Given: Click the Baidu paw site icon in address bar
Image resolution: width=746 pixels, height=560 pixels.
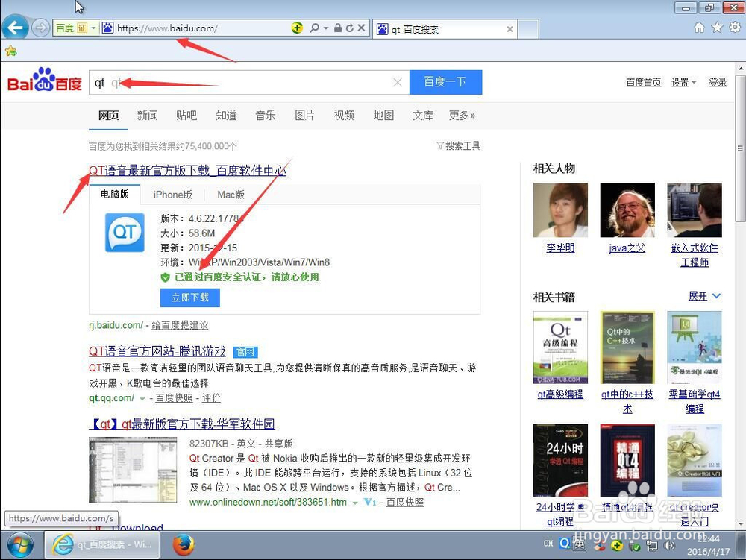Looking at the screenshot, I should click(108, 28).
